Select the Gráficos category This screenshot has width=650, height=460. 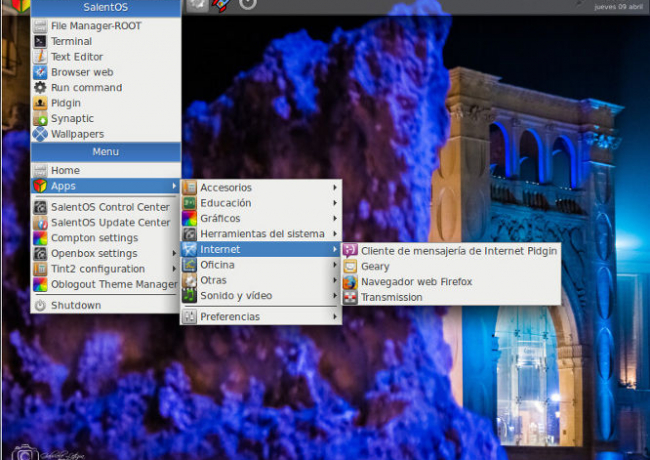coord(220,218)
